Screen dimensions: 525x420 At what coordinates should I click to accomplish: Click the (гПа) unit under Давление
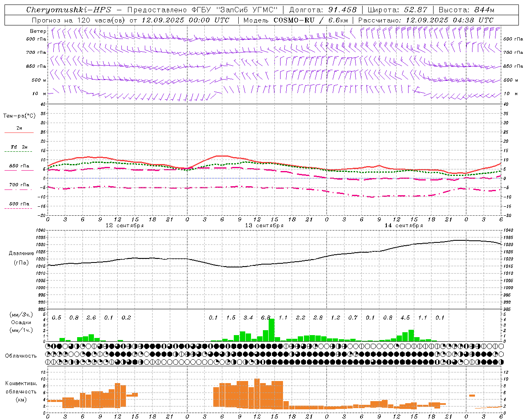(21, 263)
